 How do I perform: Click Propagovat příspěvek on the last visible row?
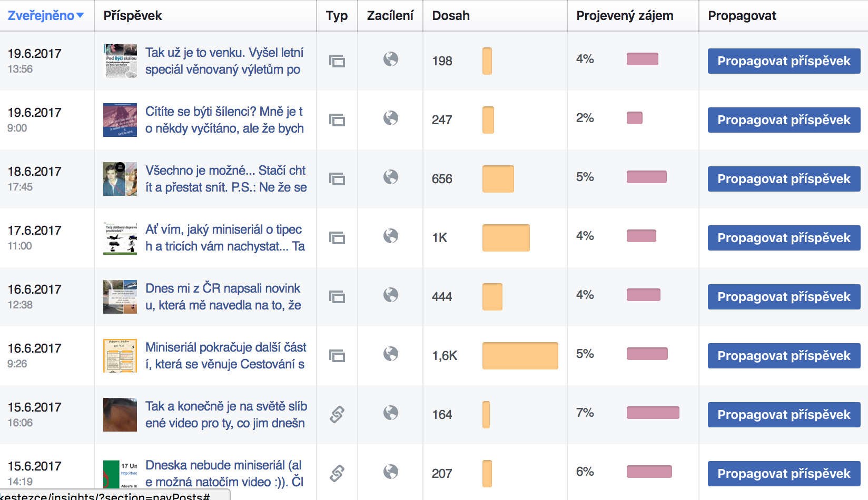coord(783,473)
